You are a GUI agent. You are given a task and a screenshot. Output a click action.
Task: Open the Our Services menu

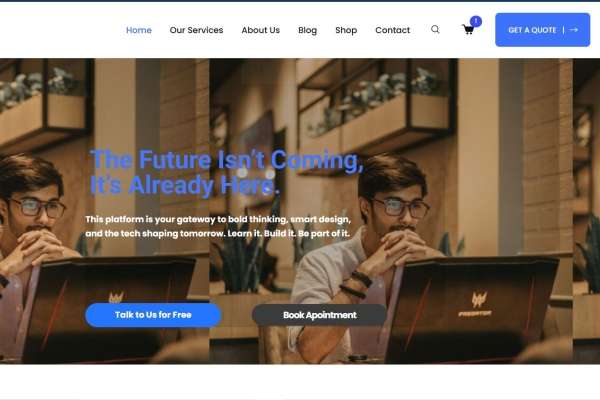196,30
